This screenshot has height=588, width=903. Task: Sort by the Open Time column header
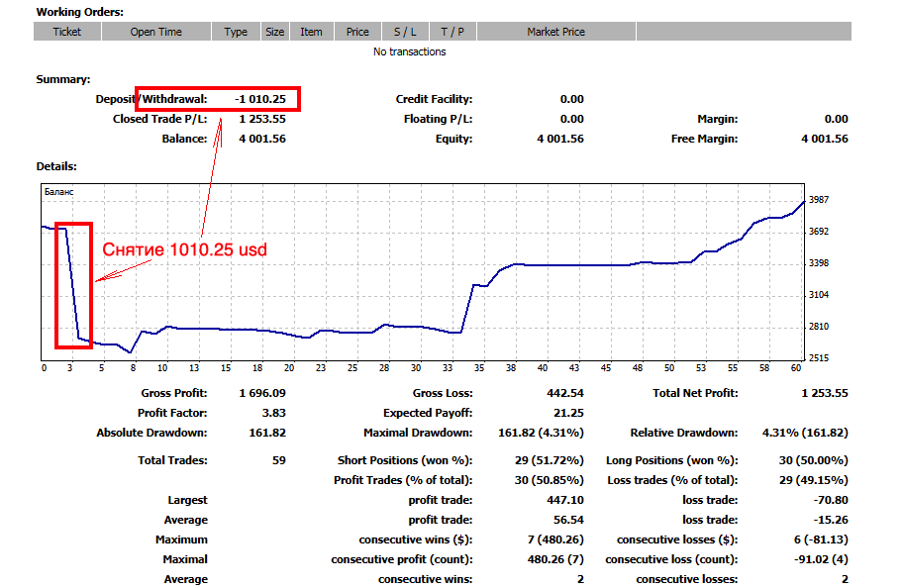(x=155, y=32)
